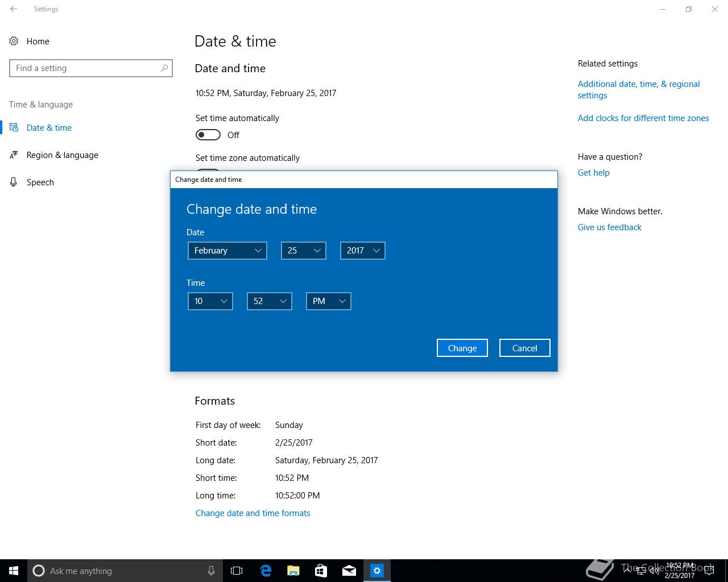Click the Long date value text
This screenshot has height=582, width=728.
pos(326,460)
